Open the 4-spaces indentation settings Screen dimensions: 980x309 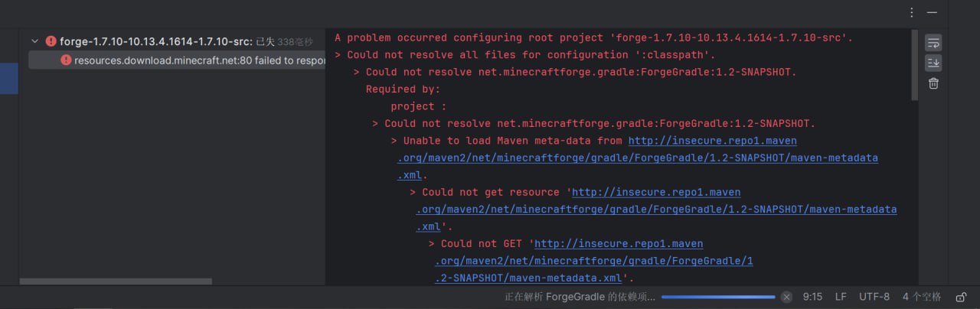click(x=921, y=297)
